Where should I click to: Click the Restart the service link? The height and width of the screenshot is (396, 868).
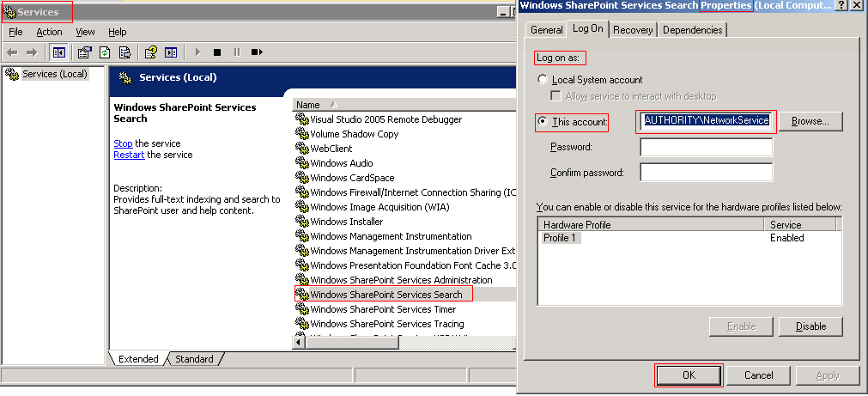click(129, 155)
